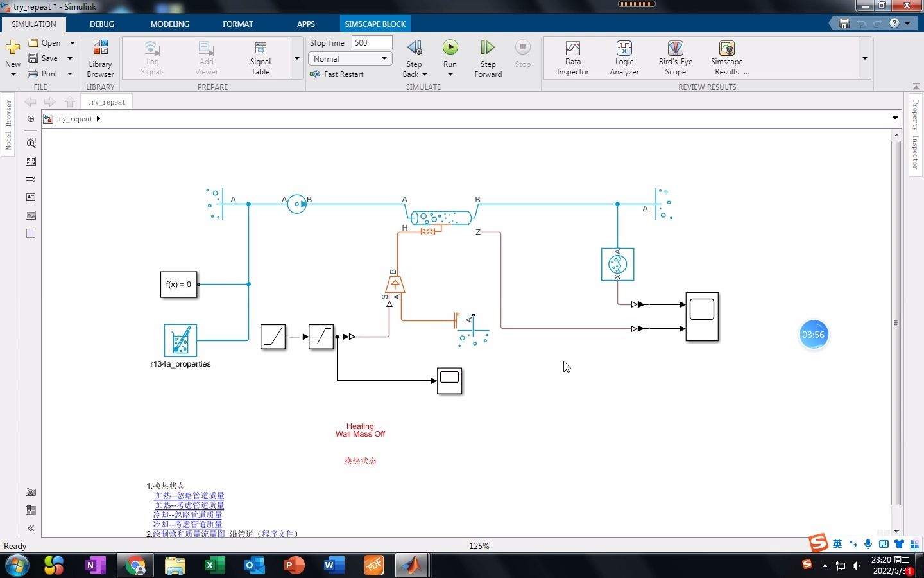Open the Data Inspector
Screen dimensions: 924x578
click(572, 57)
